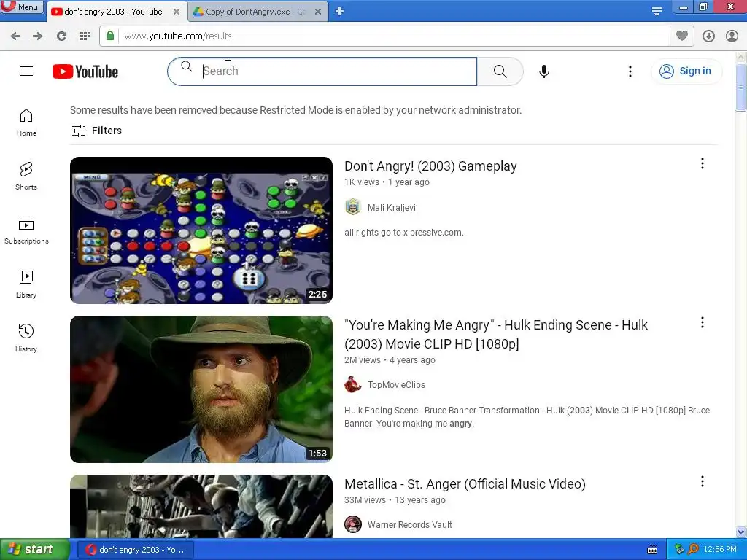This screenshot has height=560, width=747.
Task: Open a new tab with the plus button
Action: [x=339, y=12]
